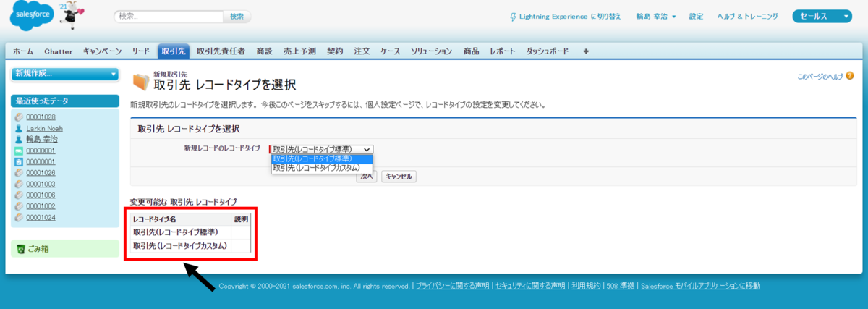The height and width of the screenshot is (309, 868).
Task: Click Salesforce モバイルアプリケーションに移動 footer link
Action: click(x=701, y=286)
